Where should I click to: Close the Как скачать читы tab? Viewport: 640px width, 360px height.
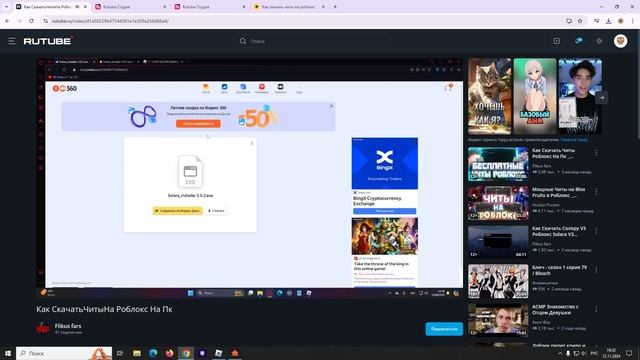point(323,7)
